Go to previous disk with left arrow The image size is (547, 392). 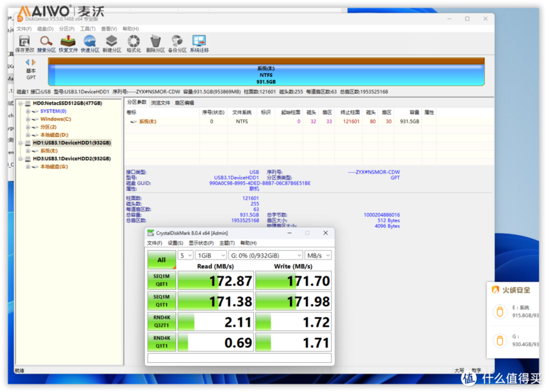pyautogui.click(x=27, y=62)
